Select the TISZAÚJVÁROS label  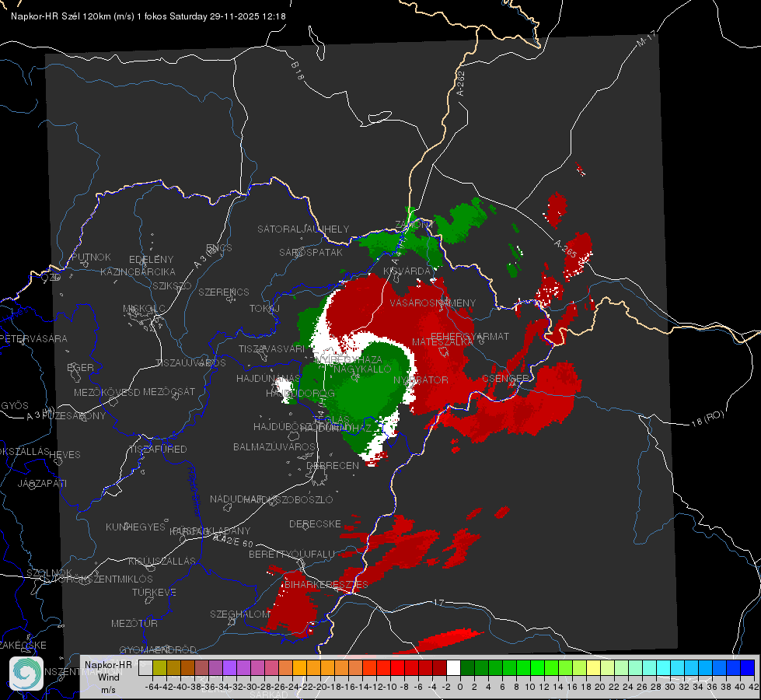click(x=190, y=363)
